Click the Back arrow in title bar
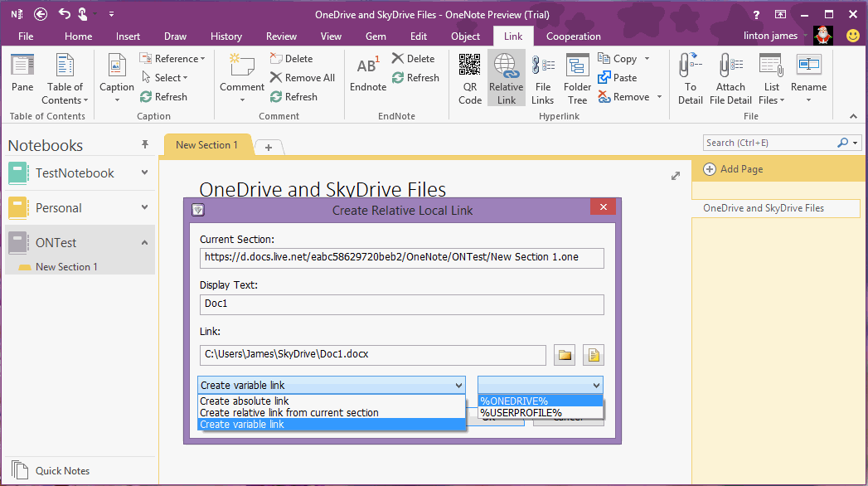 pyautogui.click(x=41, y=14)
